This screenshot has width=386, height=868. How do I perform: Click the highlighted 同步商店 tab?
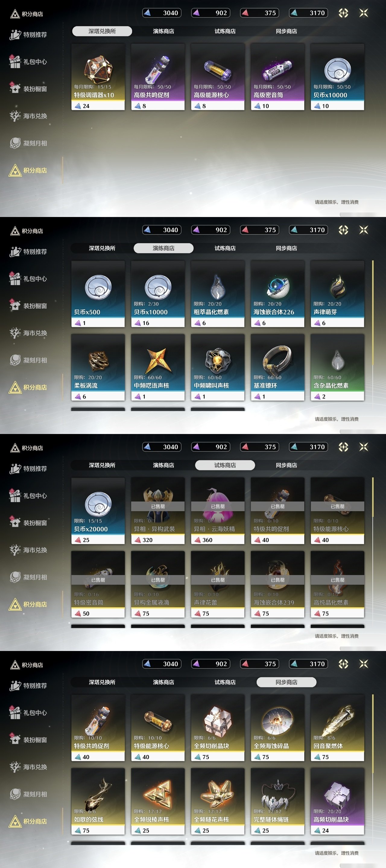click(286, 682)
